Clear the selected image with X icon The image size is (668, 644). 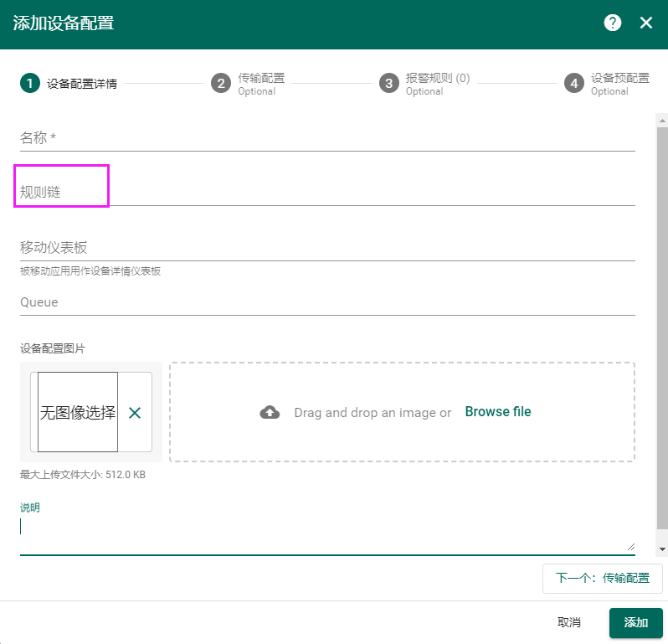pyautogui.click(x=135, y=413)
